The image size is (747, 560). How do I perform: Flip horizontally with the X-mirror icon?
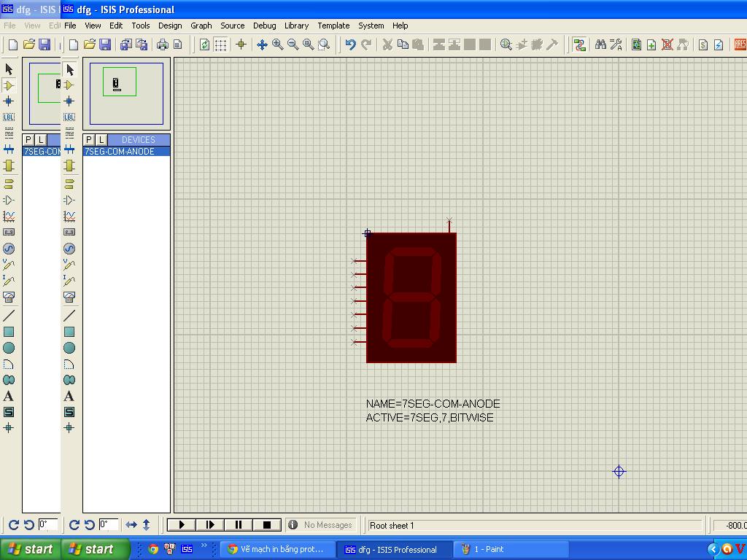pyautogui.click(x=131, y=524)
